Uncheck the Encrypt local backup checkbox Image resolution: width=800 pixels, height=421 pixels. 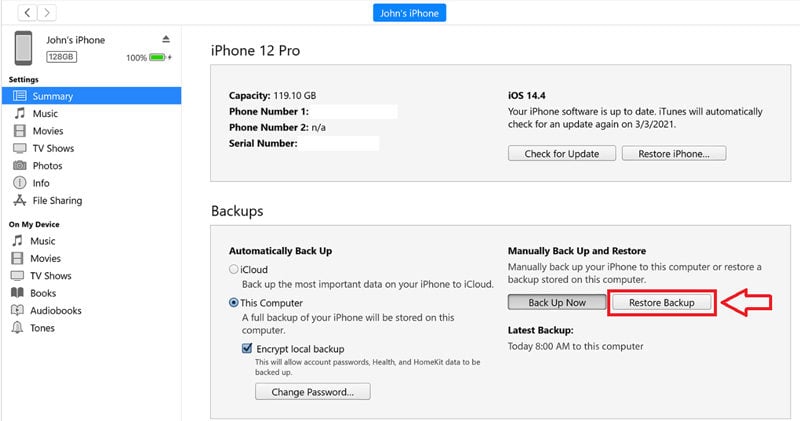click(x=247, y=347)
